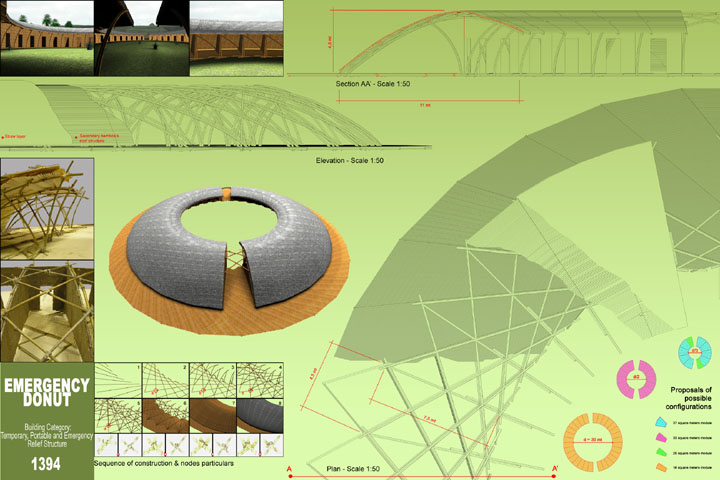Select construction sequence step 6 thumbnail

pos(165,416)
